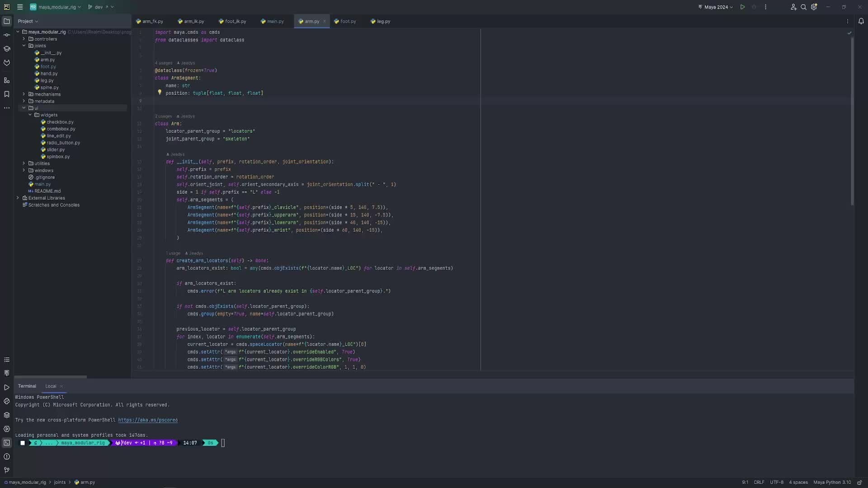Open the Bookmarks tool window
The height and width of the screenshot is (488, 868).
click(7, 94)
